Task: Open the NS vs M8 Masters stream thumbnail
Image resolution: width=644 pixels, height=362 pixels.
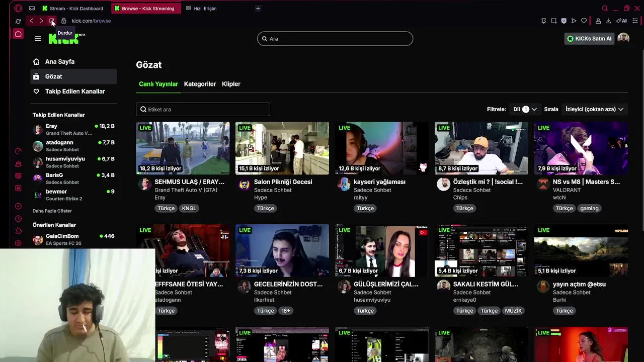Action: (x=581, y=148)
